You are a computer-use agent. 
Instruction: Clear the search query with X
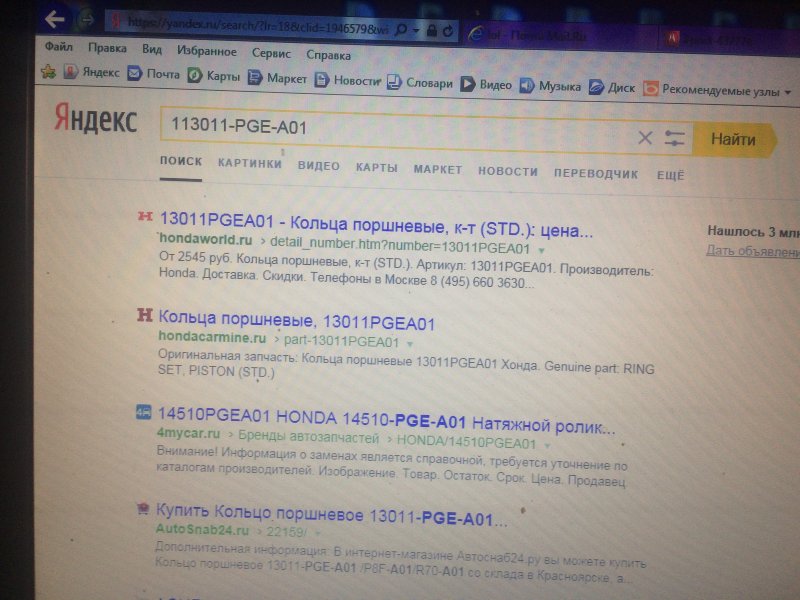[x=645, y=137]
